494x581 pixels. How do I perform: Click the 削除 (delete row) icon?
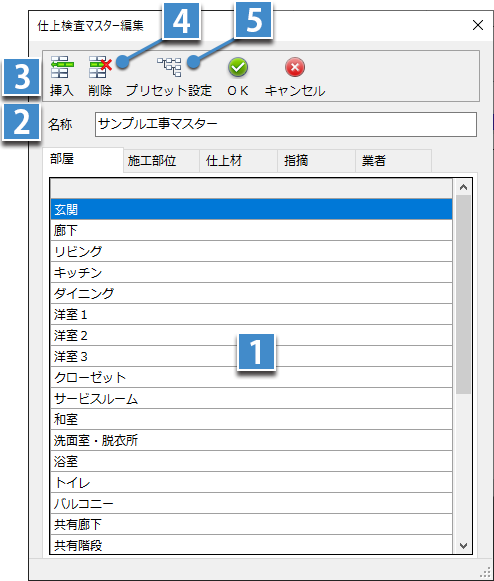click(x=100, y=67)
